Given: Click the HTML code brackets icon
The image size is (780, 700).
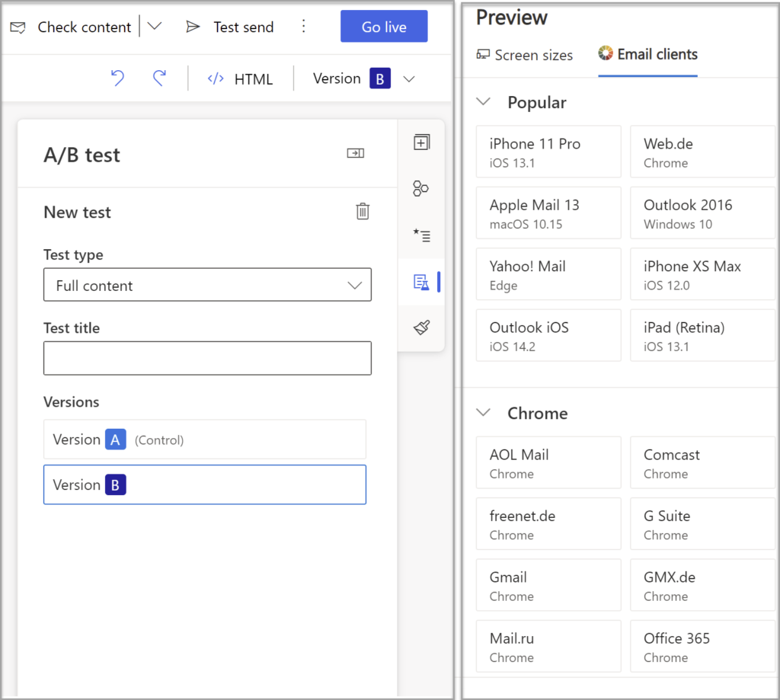Looking at the screenshot, I should [216, 78].
